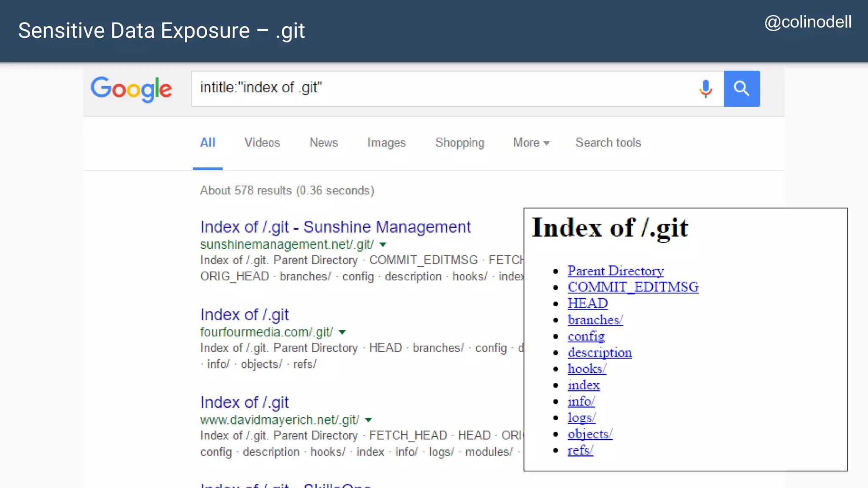This screenshot has width=868, height=488.
Task: Select the All results tab
Action: (x=208, y=143)
